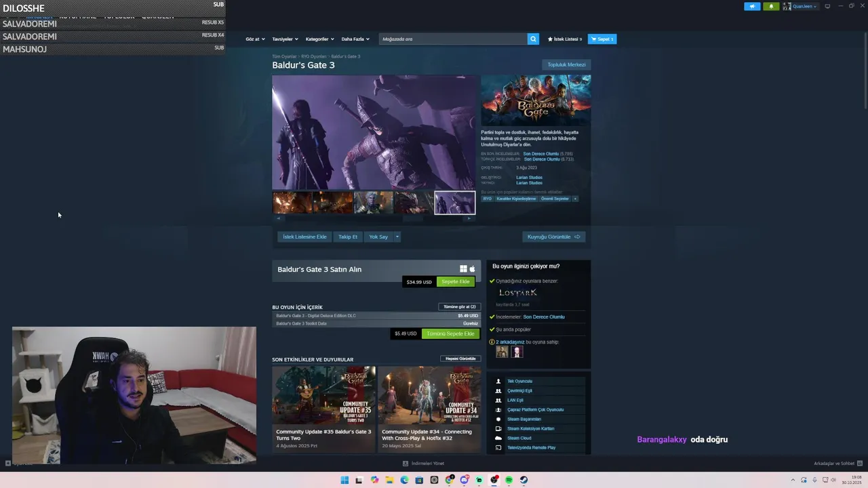Open Steam announcements megaphone icon
The height and width of the screenshot is (488, 868).
coord(752,6)
